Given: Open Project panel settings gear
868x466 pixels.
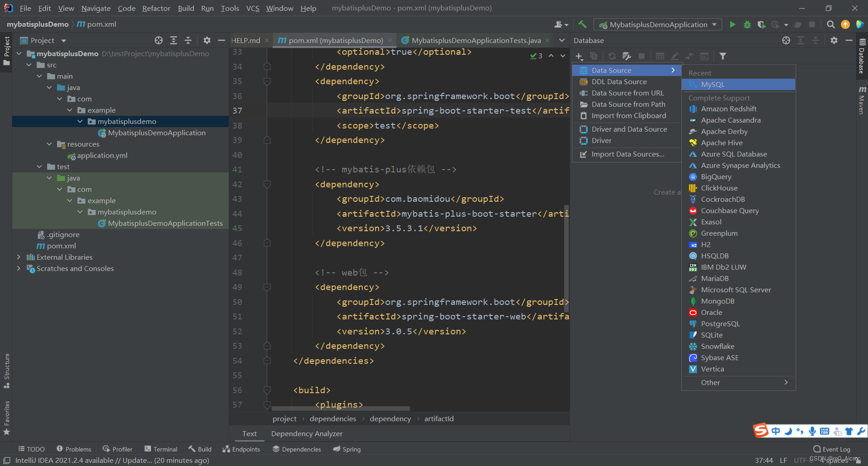Looking at the screenshot, I should [207, 40].
